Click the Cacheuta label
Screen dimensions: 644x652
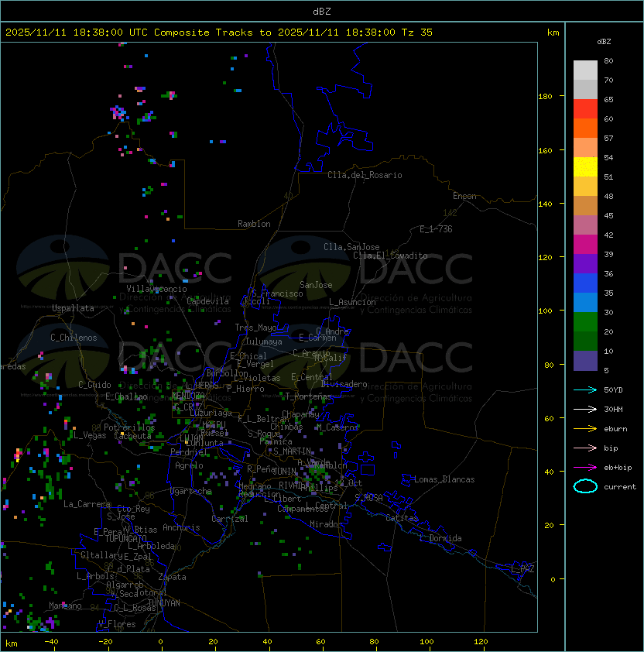(132, 436)
